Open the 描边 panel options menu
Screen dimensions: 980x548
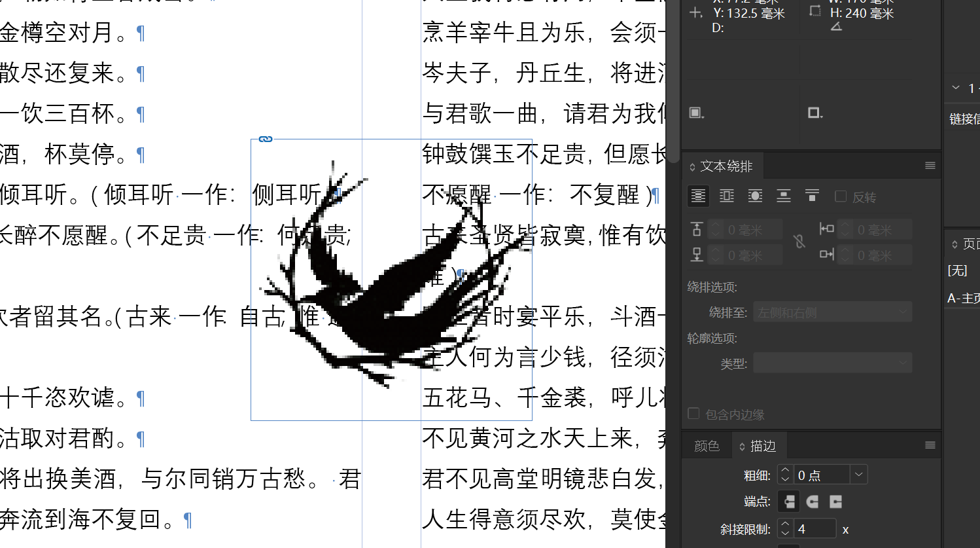(x=930, y=446)
